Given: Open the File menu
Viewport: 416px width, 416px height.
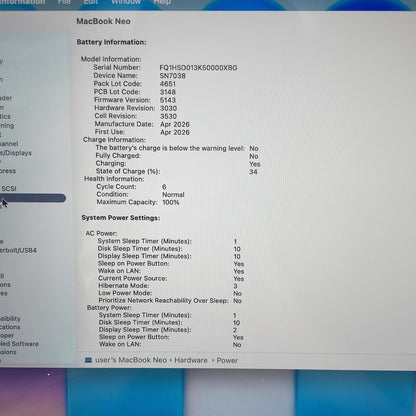Looking at the screenshot, I should tap(64, 2).
